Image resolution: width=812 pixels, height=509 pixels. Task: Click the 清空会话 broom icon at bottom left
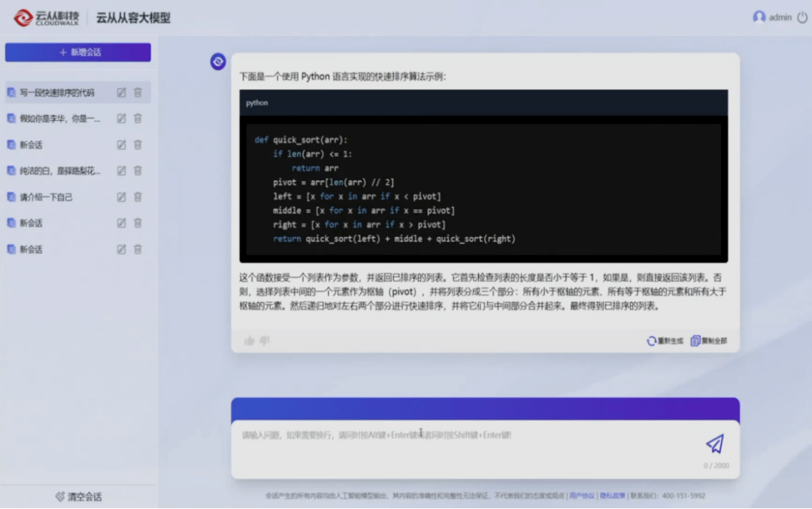(59, 496)
